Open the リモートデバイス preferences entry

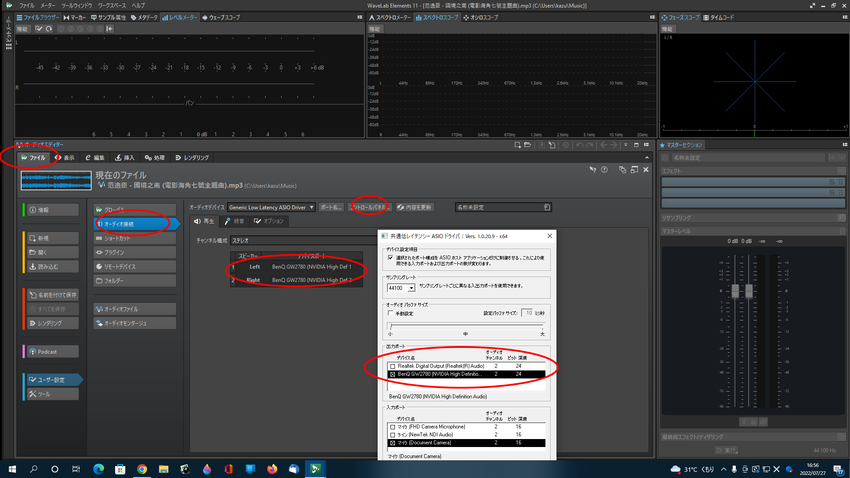(134, 266)
